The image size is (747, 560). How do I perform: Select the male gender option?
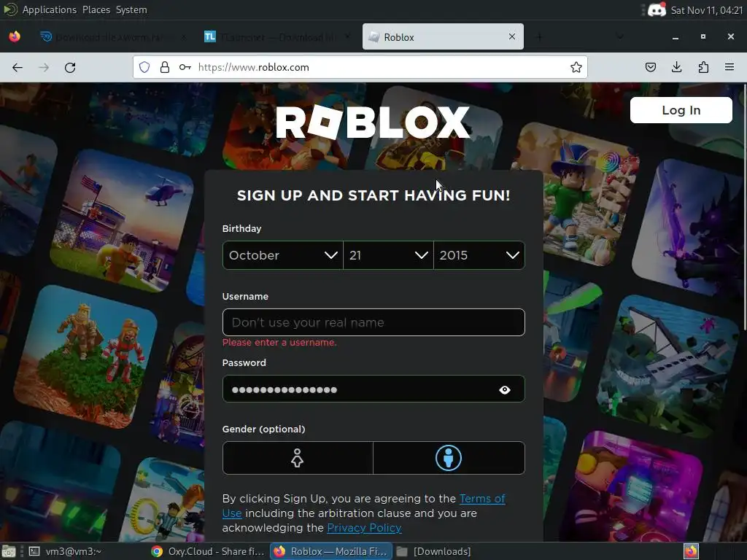coord(449,458)
